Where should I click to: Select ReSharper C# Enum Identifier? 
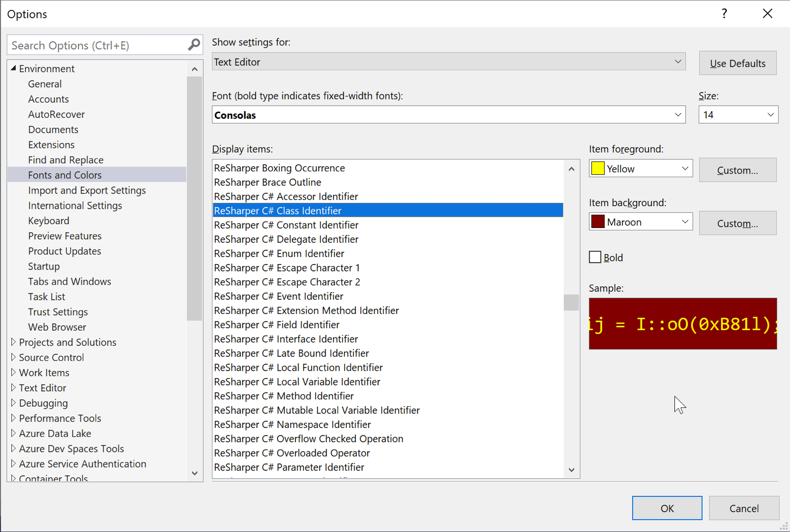click(388, 253)
